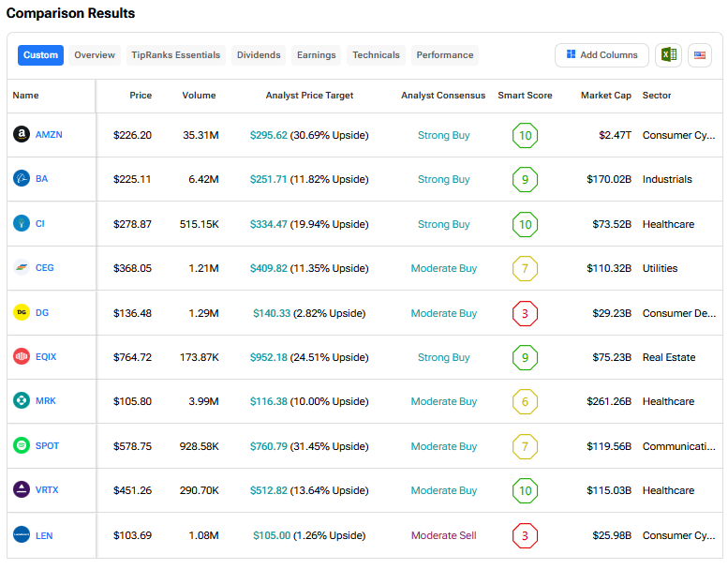The image size is (728, 569).
Task: Open the US flag country selector
Action: (x=699, y=55)
